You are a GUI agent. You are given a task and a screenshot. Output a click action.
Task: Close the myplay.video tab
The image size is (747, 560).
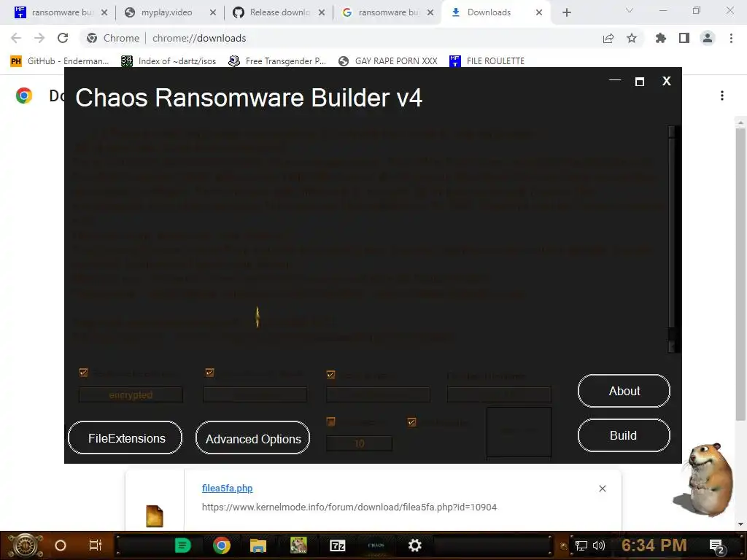[213, 12]
